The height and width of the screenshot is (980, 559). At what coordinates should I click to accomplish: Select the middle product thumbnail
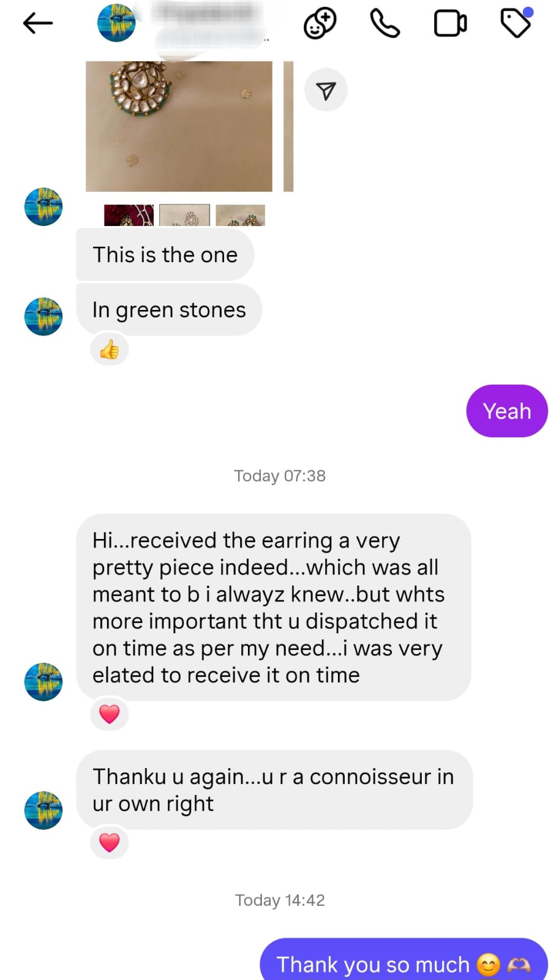coord(184,216)
